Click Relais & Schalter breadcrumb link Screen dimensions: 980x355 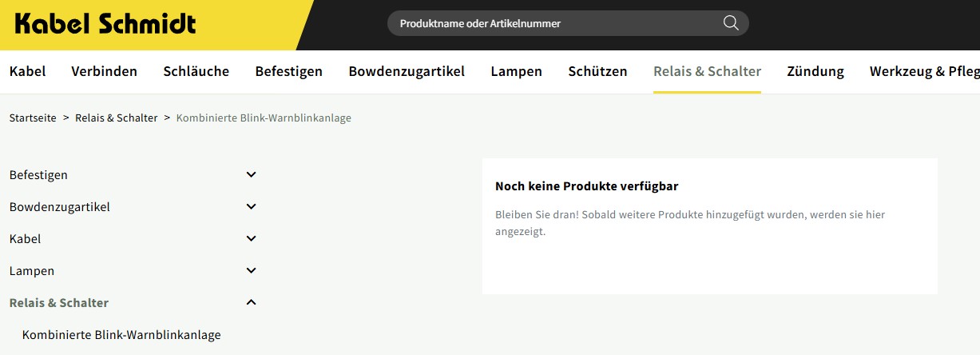(x=116, y=118)
